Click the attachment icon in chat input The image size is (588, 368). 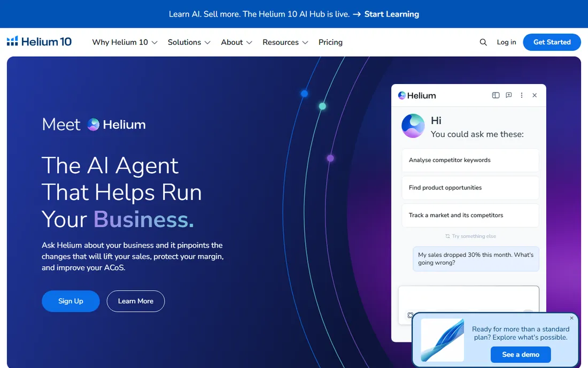tap(410, 315)
